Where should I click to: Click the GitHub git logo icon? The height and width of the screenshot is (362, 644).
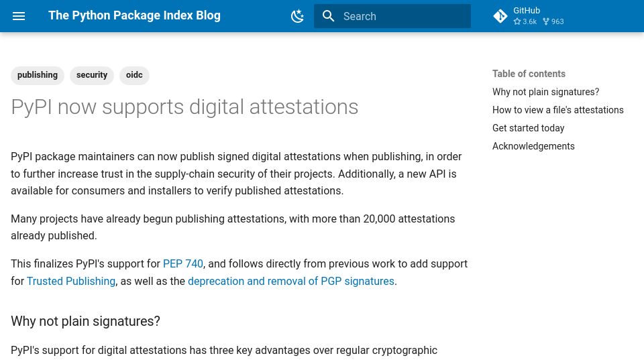click(500, 16)
